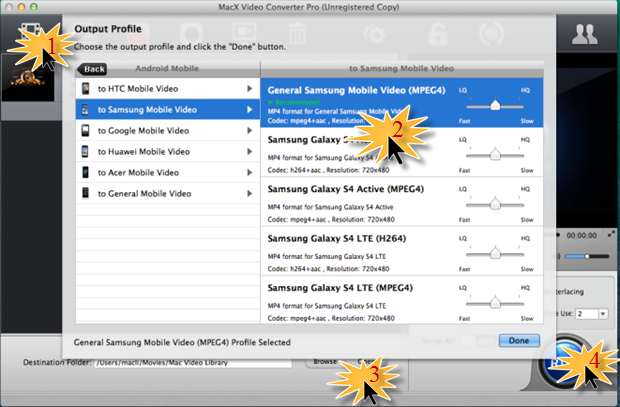Select to Google Mobile Video category
The height and width of the screenshot is (407, 620).
168,131
